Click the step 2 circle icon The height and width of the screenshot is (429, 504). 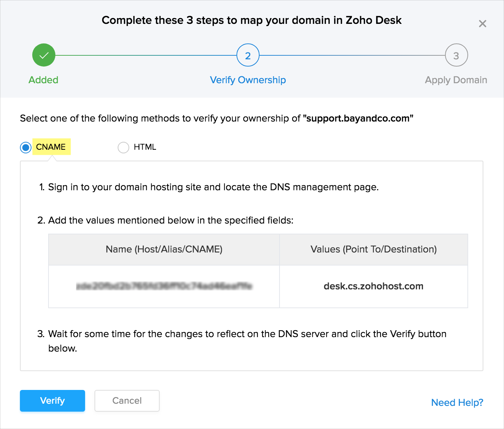coord(248,55)
